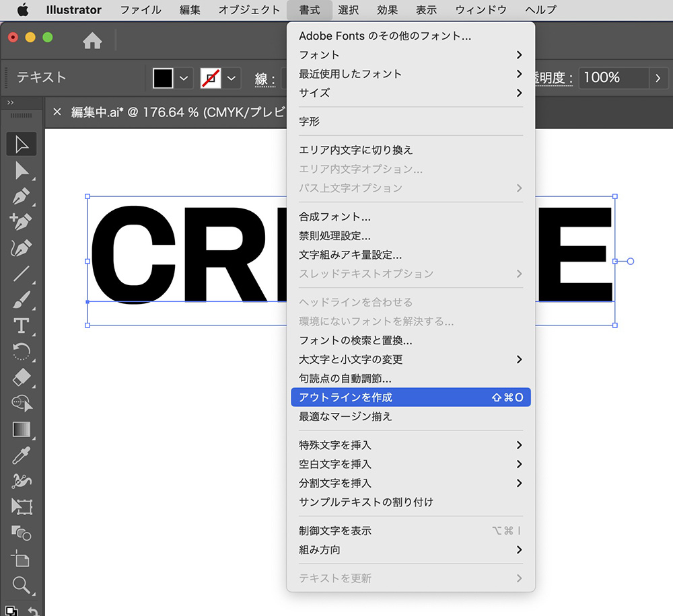This screenshot has width=673, height=616.
Task: Select the Line Segment tool
Action: coord(22,274)
